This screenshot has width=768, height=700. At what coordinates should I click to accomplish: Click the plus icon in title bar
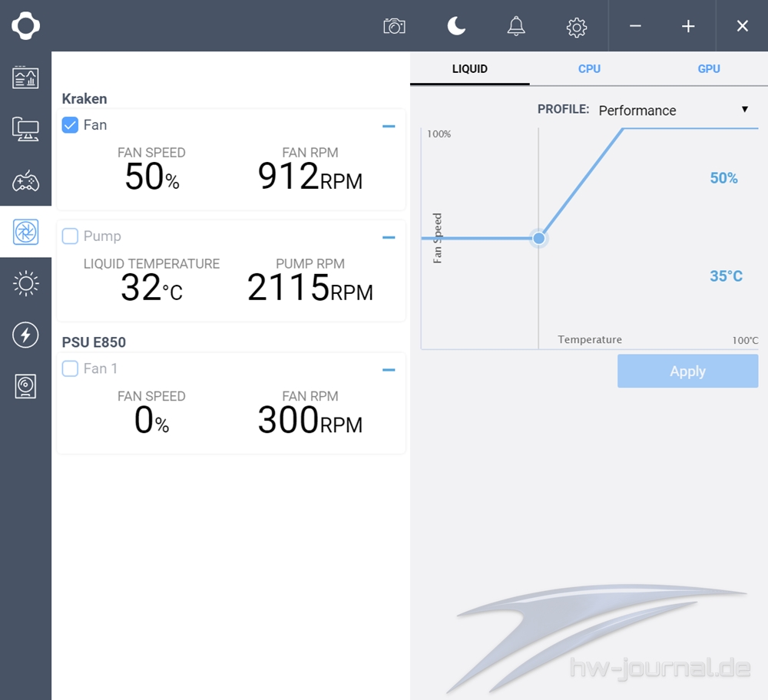(x=688, y=26)
